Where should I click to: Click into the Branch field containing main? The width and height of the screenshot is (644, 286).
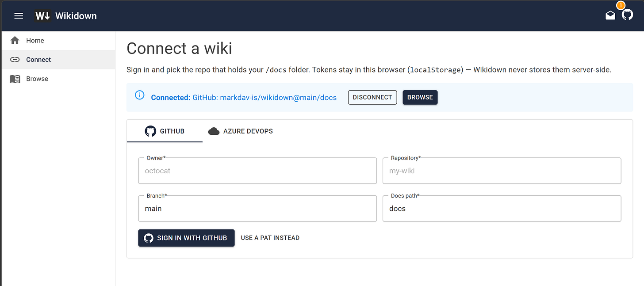257,209
